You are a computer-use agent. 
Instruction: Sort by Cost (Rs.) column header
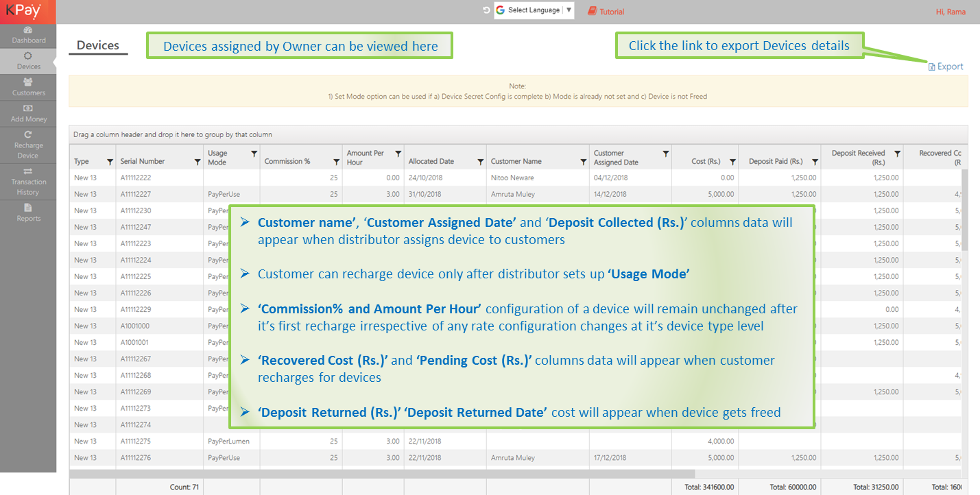coord(706,162)
